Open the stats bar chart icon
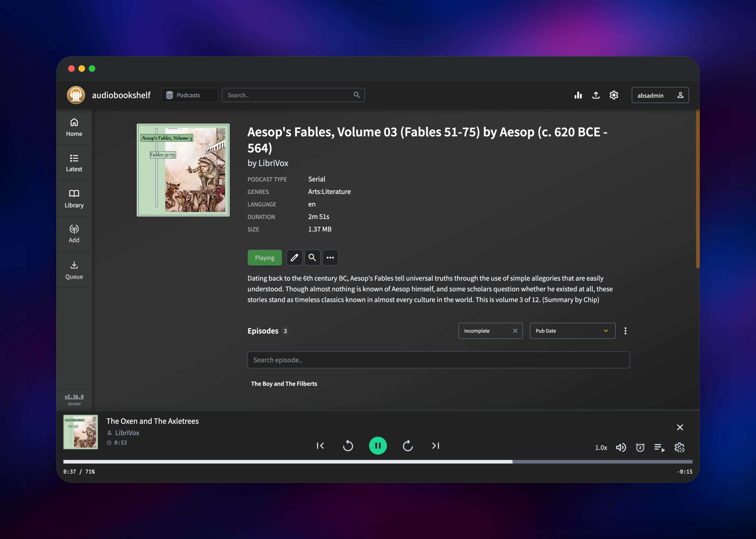756x539 pixels. (x=578, y=95)
